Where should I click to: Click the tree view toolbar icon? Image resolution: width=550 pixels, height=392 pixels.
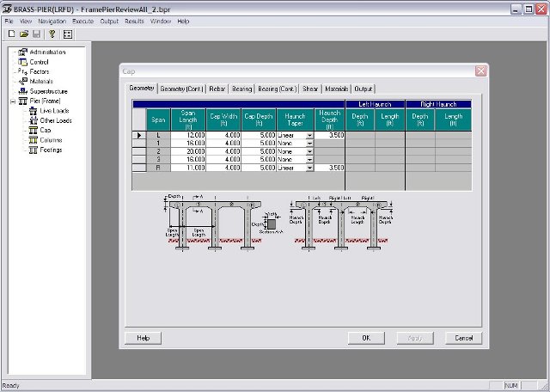point(68,34)
